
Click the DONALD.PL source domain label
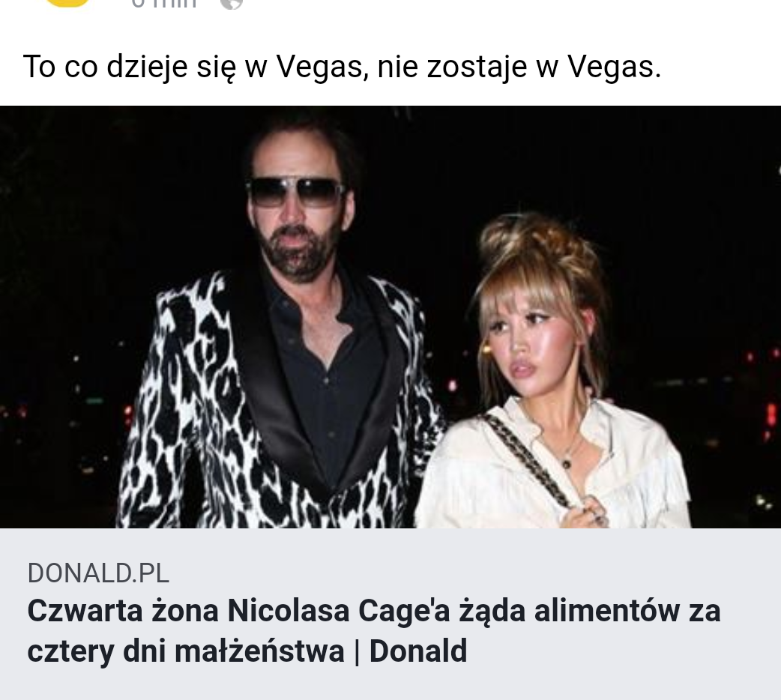(98, 573)
